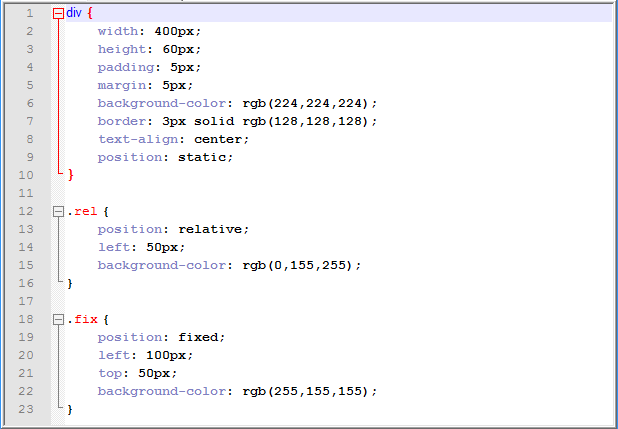Click the value 'center' on line 8
618x429 pixels.
pos(218,139)
